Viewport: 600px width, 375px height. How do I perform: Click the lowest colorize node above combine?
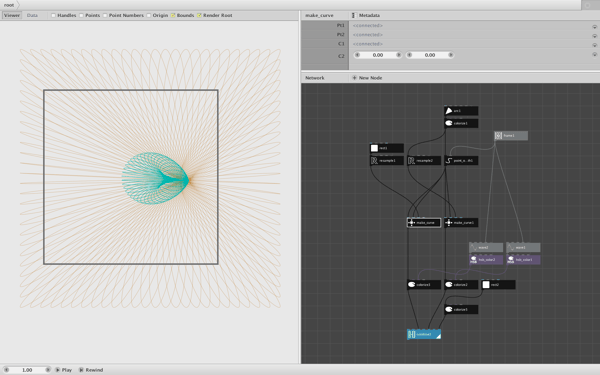click(x=461, y=309)
